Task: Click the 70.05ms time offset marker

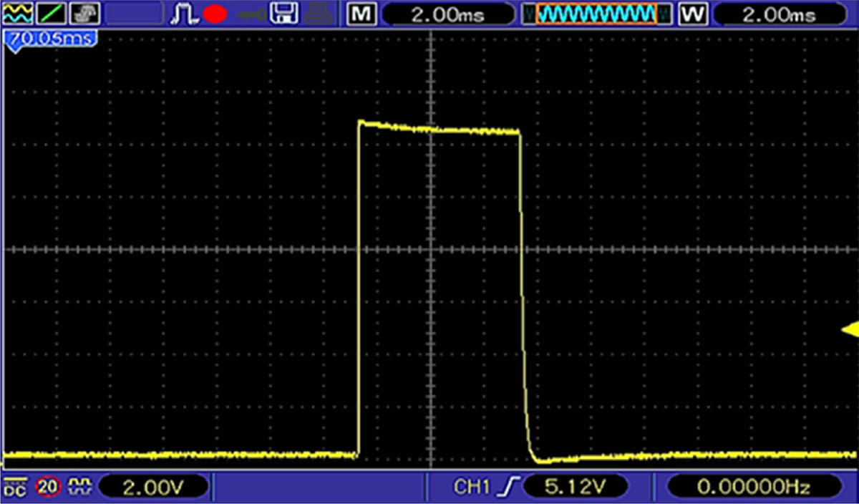Action: 49,39
